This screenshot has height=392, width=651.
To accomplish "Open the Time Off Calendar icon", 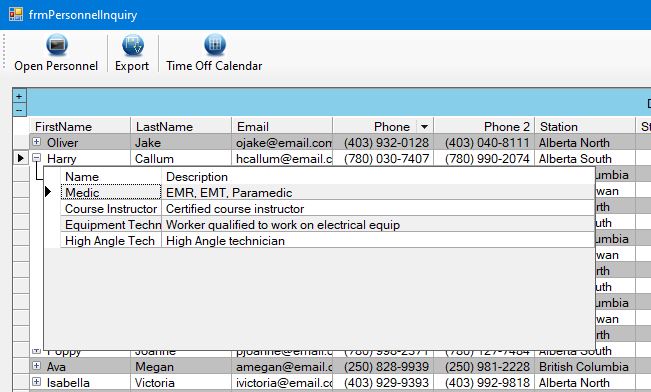I will coord(215,44).
